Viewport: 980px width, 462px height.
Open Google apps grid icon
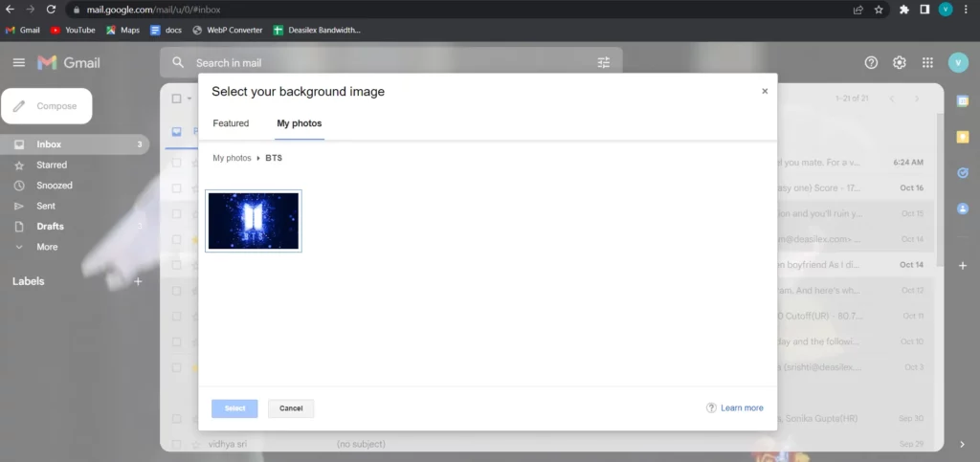pyautogui.click(x=928, y=62)
